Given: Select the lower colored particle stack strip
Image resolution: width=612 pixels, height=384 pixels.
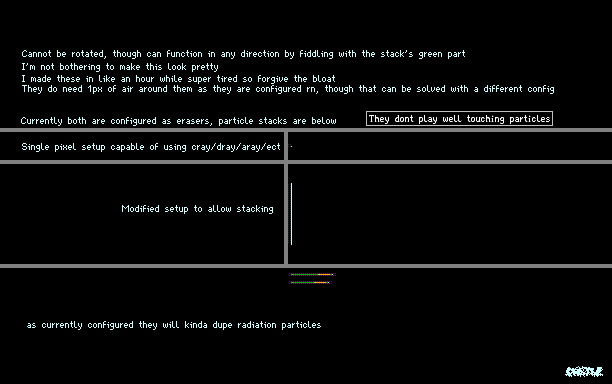Looking at the screenshot, I should 310,282.
